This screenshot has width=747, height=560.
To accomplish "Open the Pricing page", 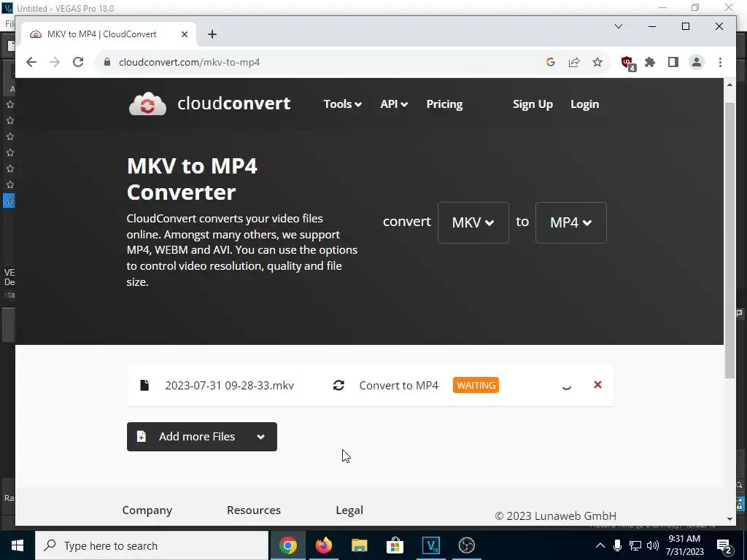I will pyautogui.click(x=444, y=104).
